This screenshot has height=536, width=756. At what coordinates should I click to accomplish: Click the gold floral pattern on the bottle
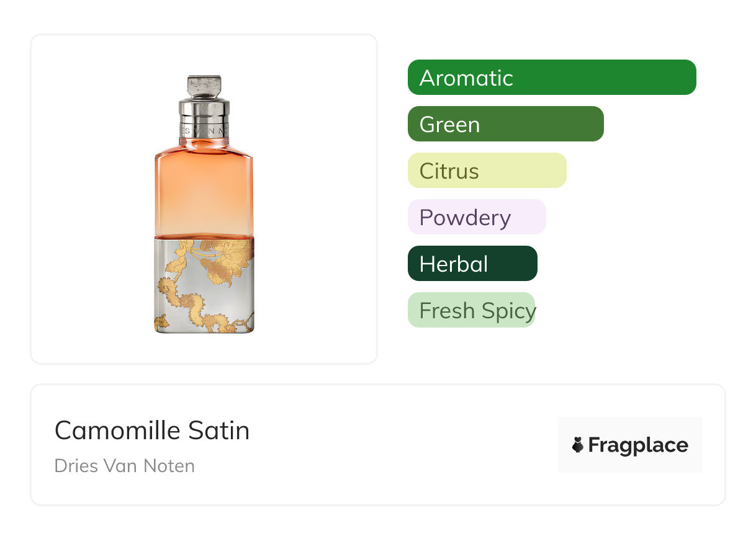point(222,261)
